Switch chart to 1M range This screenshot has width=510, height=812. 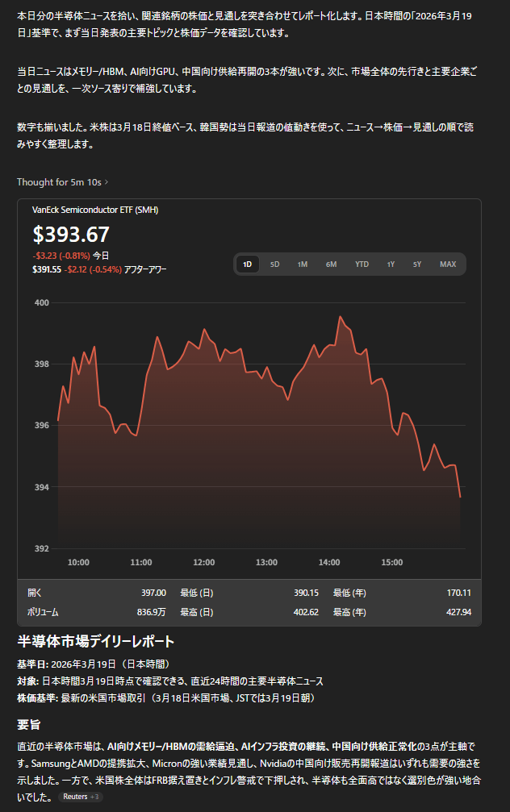pos(302,264)
